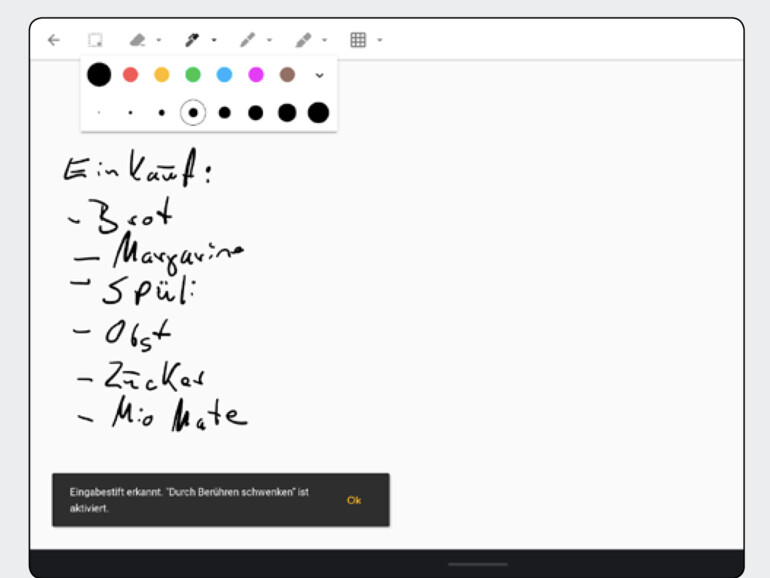Choose the green color swatch
This screenshot has width=770, height=578.
193,75
